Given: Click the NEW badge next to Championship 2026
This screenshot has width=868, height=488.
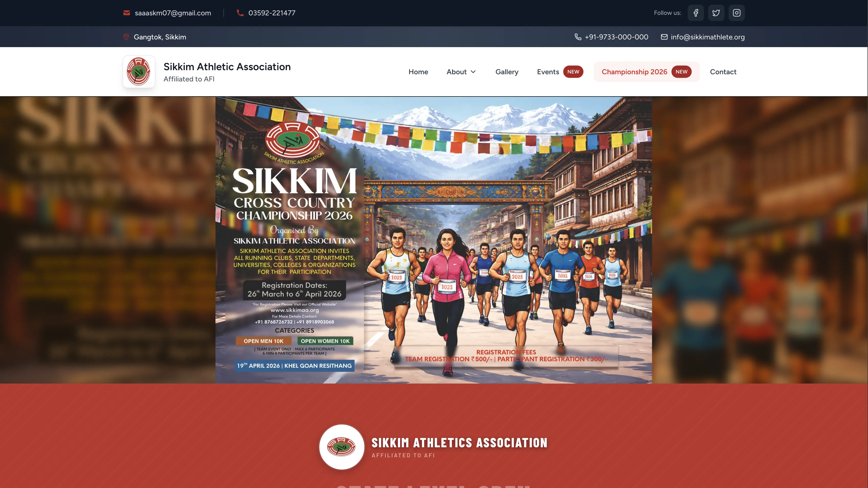Looking at the screenshot, I should click(x=681, y=71).
